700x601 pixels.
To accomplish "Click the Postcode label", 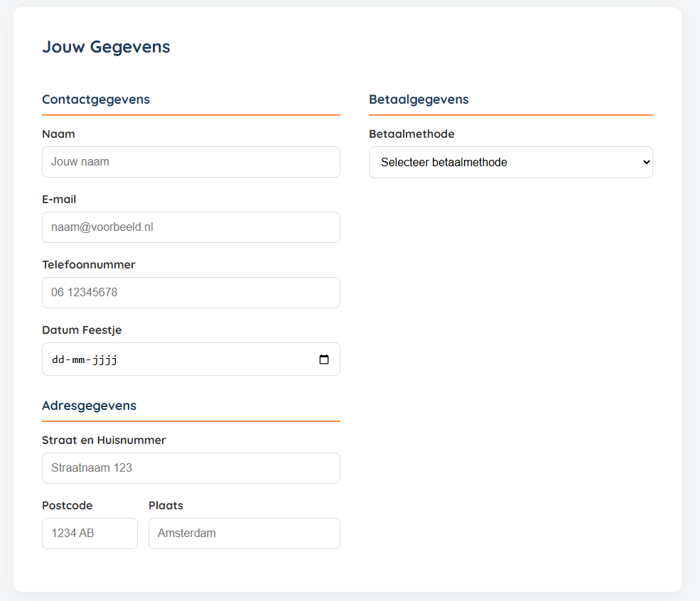I will pyautogui.click(x=67, y=506).
